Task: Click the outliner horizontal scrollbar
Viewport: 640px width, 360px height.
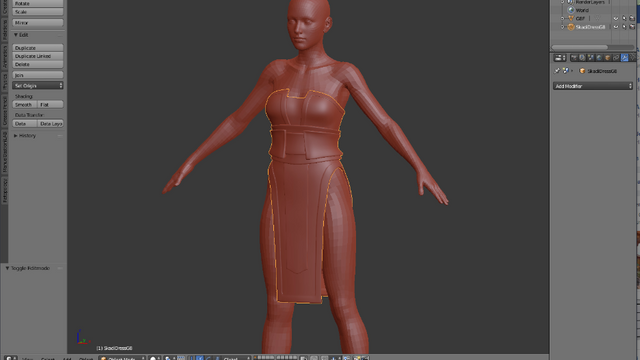Action: pyautogui.click(x=580, y=47)
